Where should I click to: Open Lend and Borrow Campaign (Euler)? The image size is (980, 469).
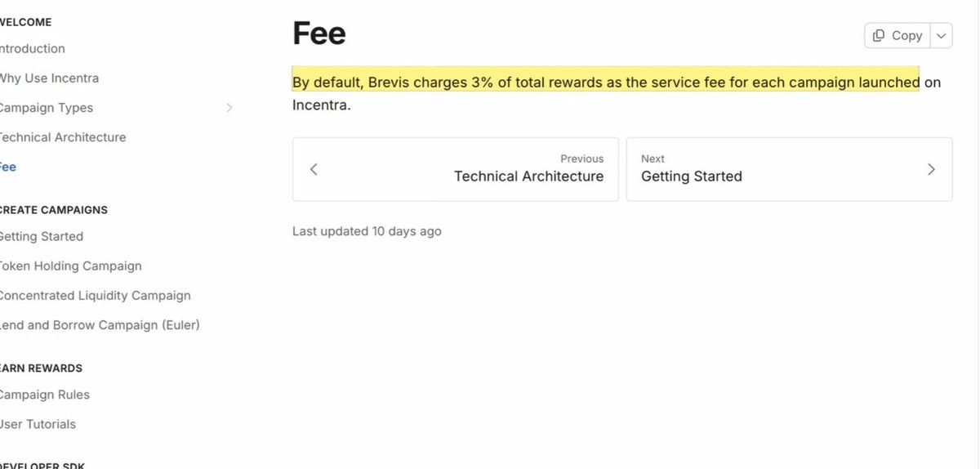(100, 324)
